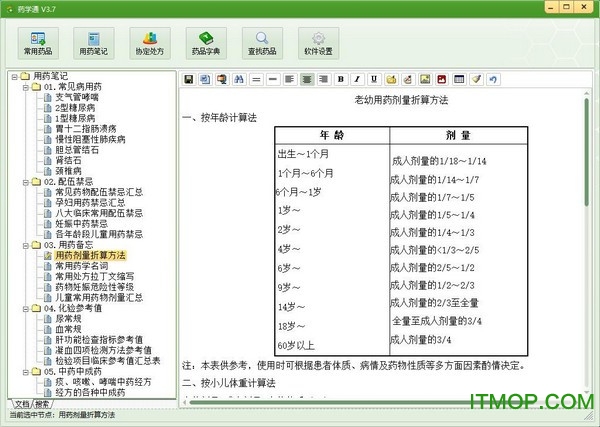Image resolution: width=600 pixels, height=427 pixels.
Task: Click the undo arrow icon
Action: (492, 78)
